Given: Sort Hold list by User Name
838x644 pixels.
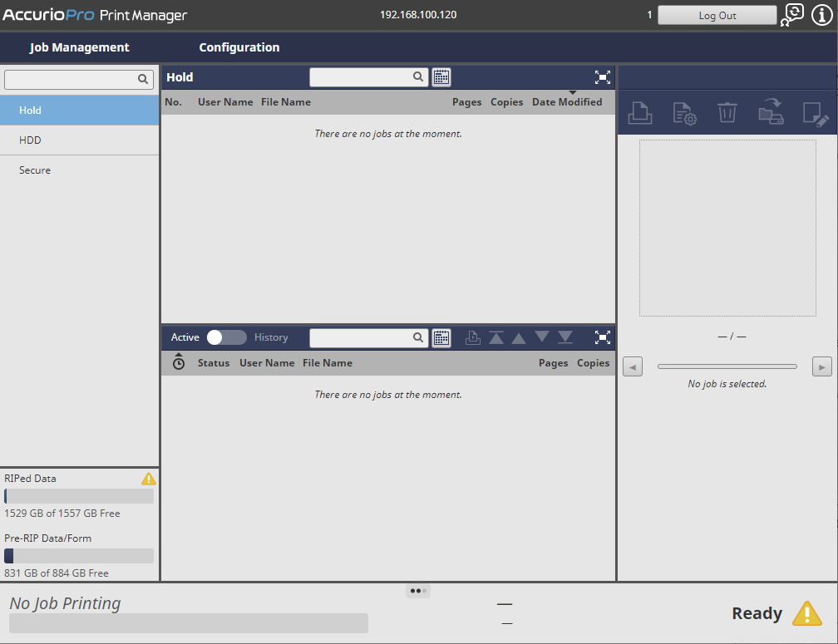Looking at the screenshot, I should 225,102.
